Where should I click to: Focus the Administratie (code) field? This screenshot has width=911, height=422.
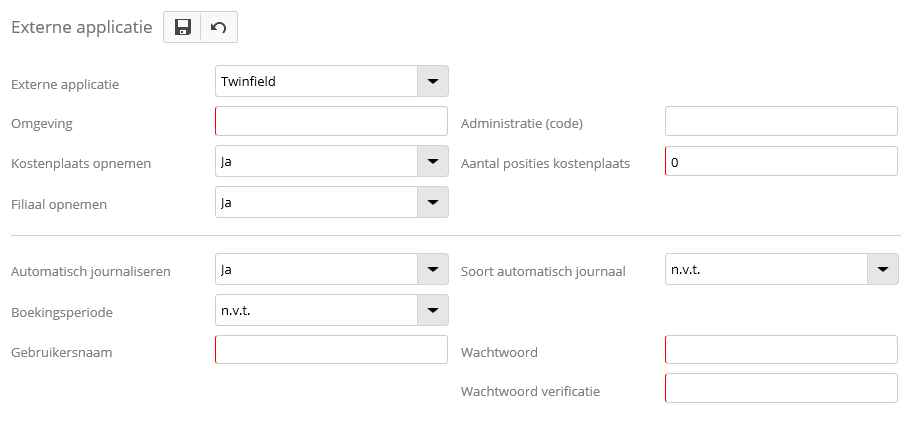[x=781, y=122]
